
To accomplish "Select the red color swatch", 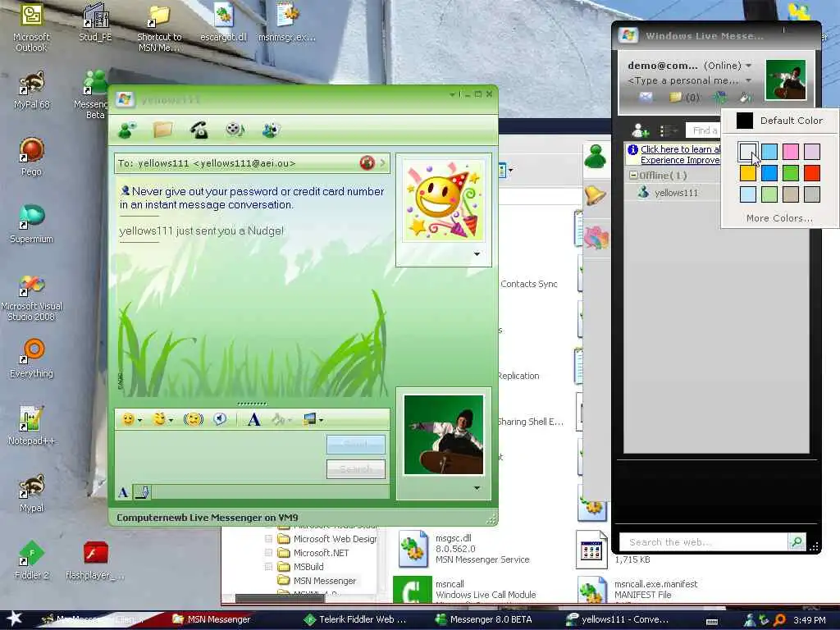I will 812,173.
